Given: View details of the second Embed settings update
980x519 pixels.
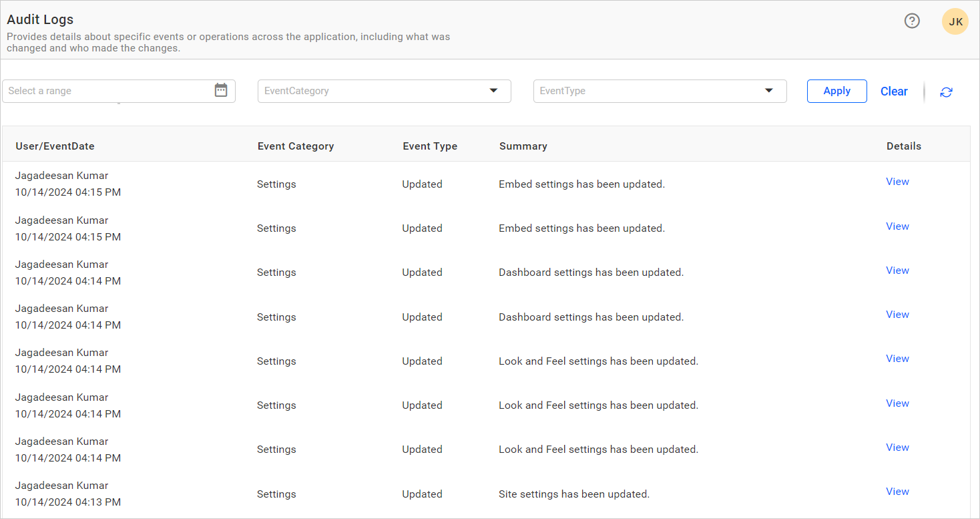Looking at the screenshot, I should (897, 226).
